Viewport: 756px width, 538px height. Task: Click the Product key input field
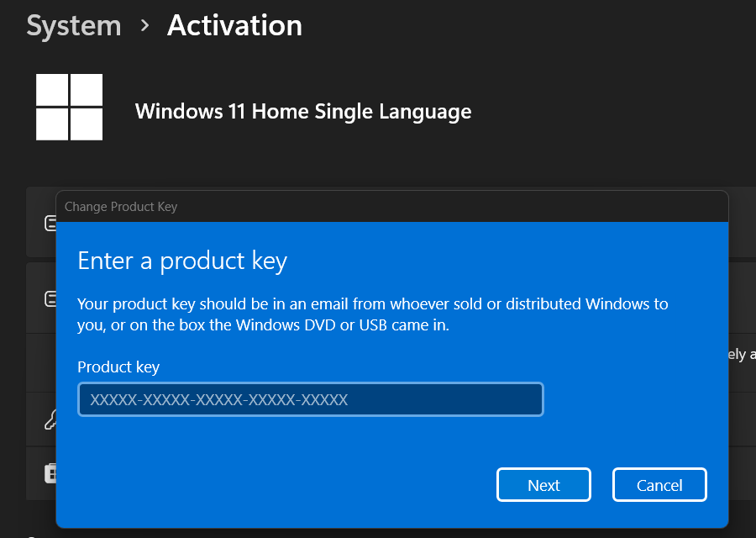(x=311, y=399)
